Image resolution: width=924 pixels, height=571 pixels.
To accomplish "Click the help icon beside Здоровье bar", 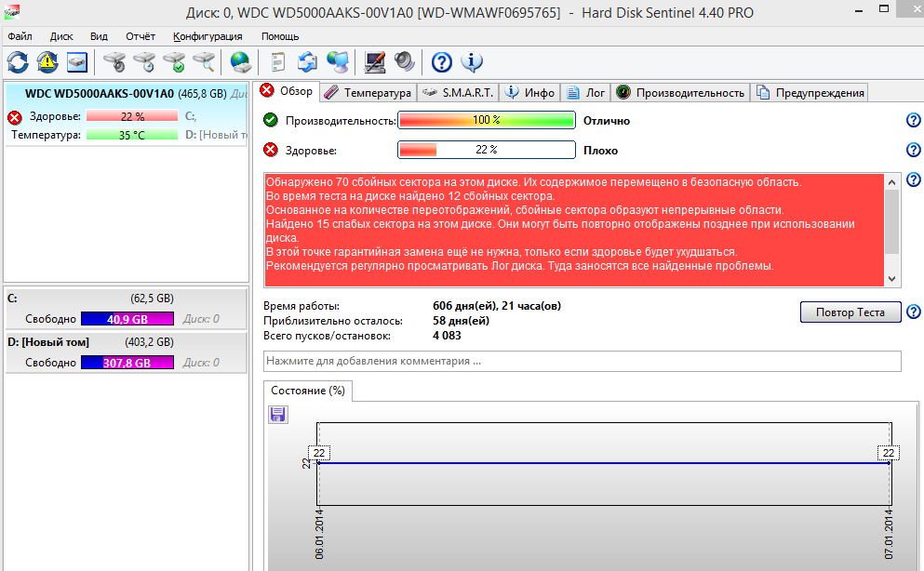I will [913, 150].
